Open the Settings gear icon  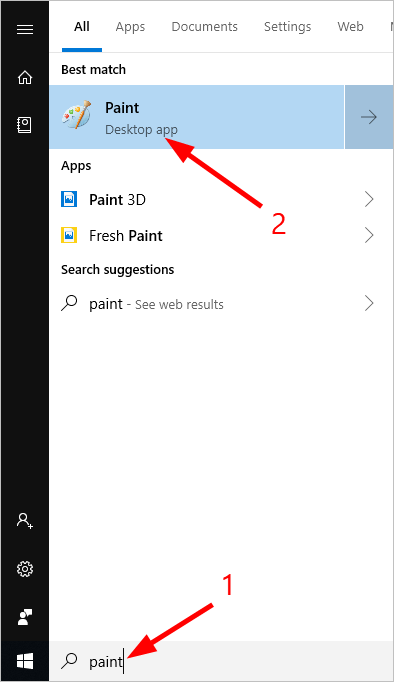[25, 569]
